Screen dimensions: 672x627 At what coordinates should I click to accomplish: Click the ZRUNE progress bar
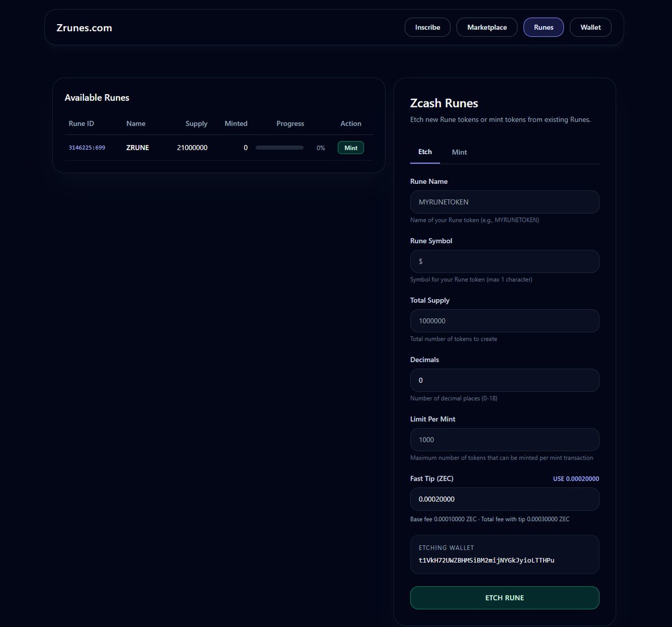point(279,148)
